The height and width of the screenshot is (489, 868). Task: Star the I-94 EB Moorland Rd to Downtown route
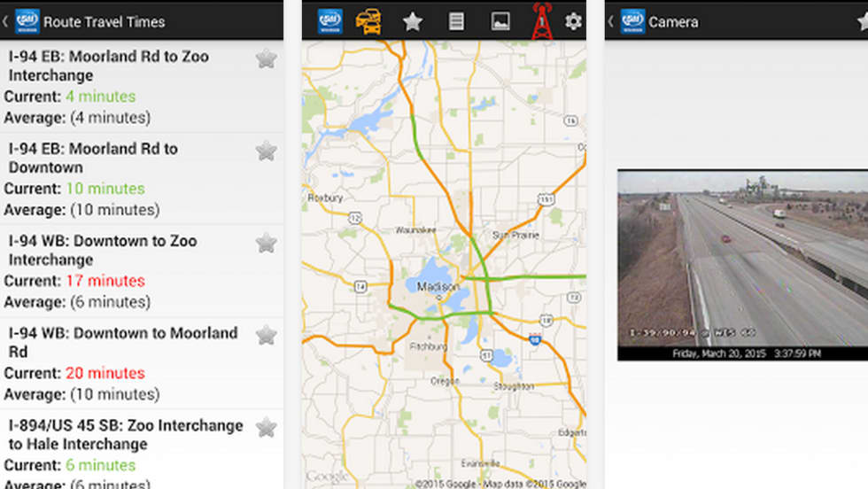[266, 151]
